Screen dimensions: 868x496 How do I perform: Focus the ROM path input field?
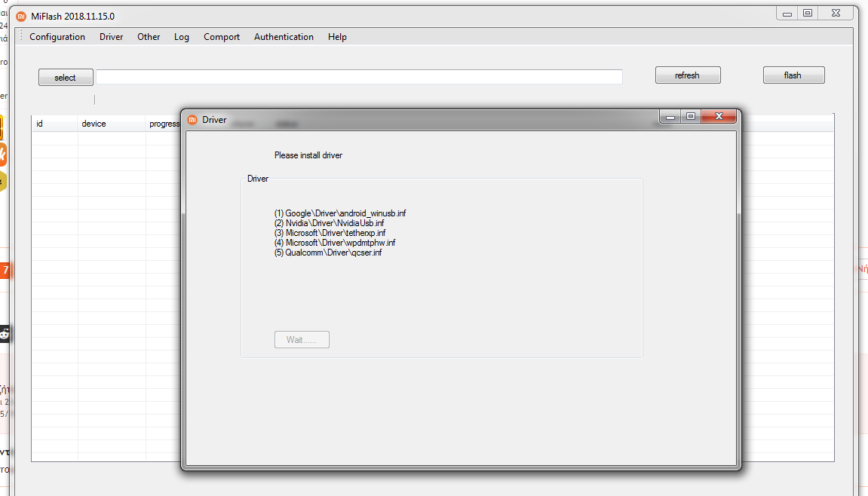click(x=359, y=77)
